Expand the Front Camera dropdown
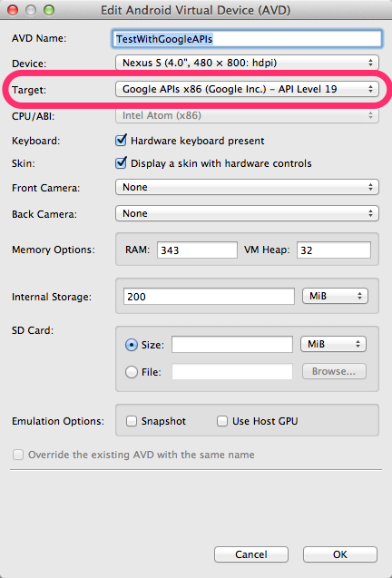This screenshot has height=578, width=392. point(247,187)
